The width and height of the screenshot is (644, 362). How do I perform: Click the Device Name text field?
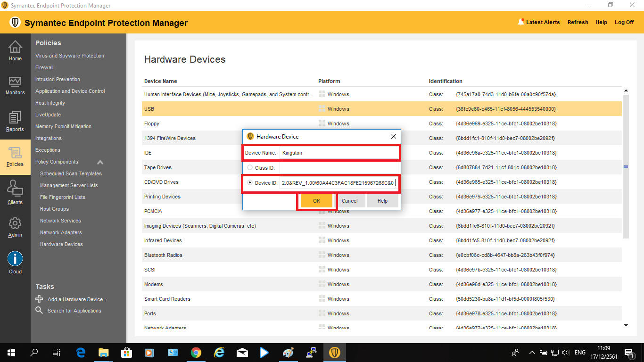click(339, 153)
